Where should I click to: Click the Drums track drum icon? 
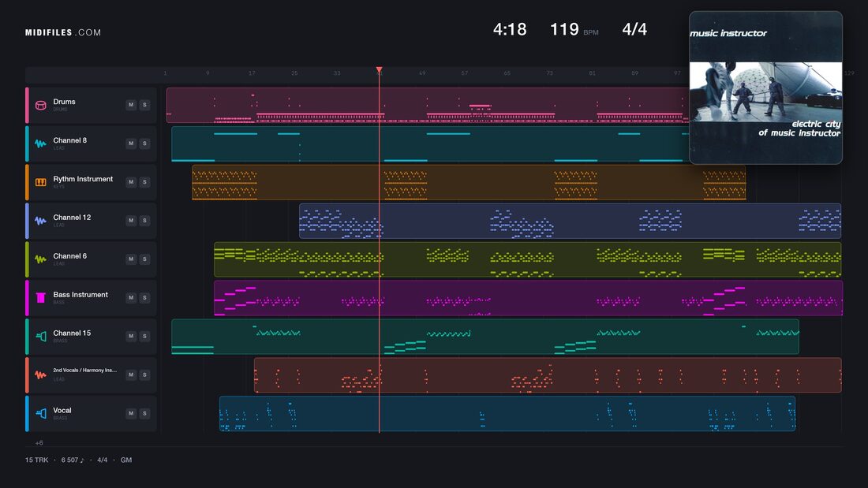pyautogui.click(x=41, y=105)
